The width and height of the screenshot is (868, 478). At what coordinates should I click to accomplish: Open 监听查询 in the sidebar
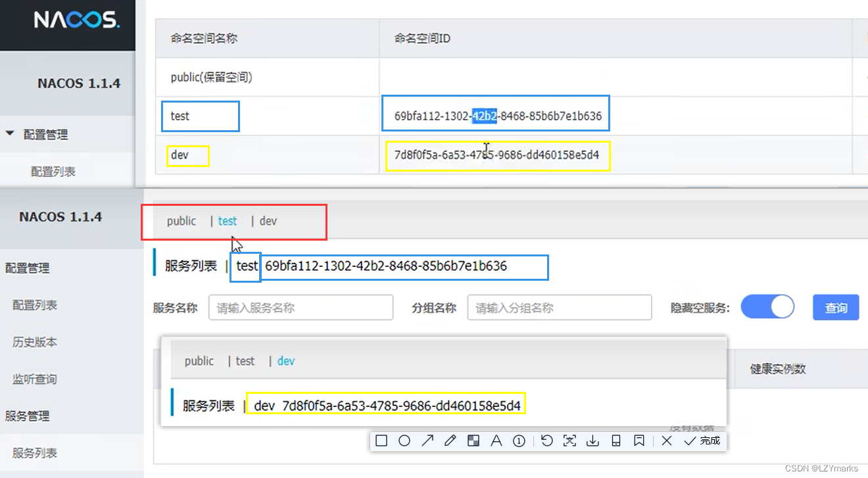tap(35, 379)
